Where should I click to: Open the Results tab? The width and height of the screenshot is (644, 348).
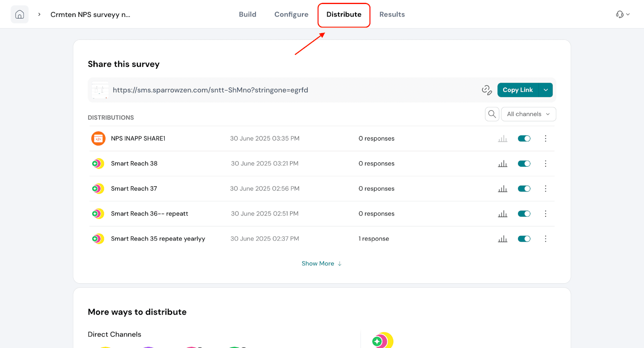[x=392, y=14]
